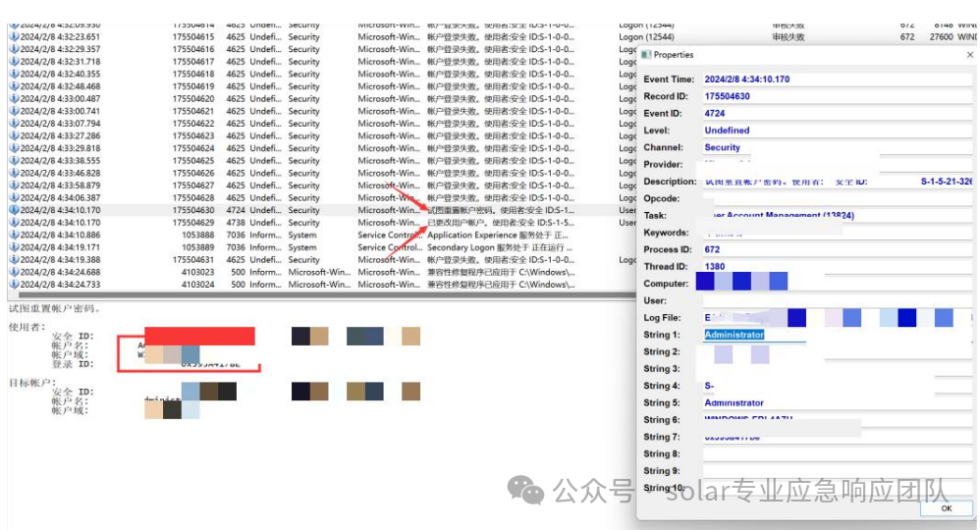
Task: Click the icon of the 4:34:06.387 event row
Action: [14, 197]
